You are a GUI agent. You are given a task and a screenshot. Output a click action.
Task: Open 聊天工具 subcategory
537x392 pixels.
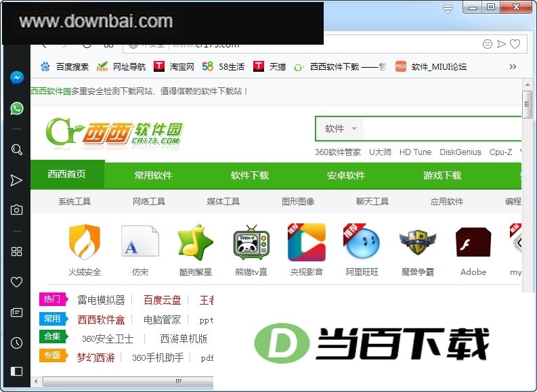pyautogui.click(x=372, y=201)
